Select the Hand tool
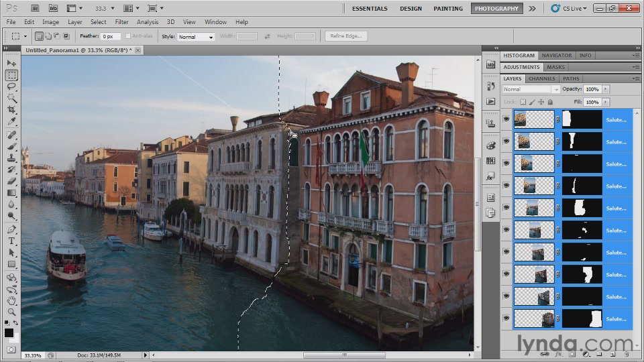 (x=11, y=301)
